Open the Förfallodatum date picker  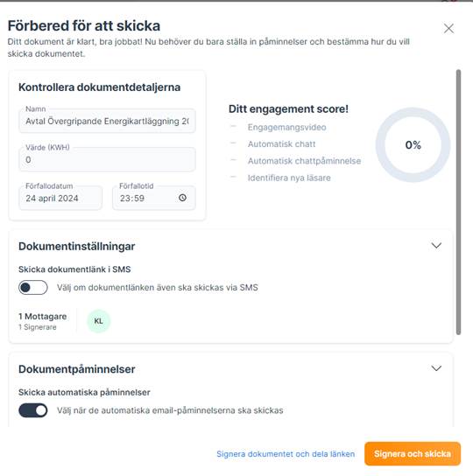point(60,198)
